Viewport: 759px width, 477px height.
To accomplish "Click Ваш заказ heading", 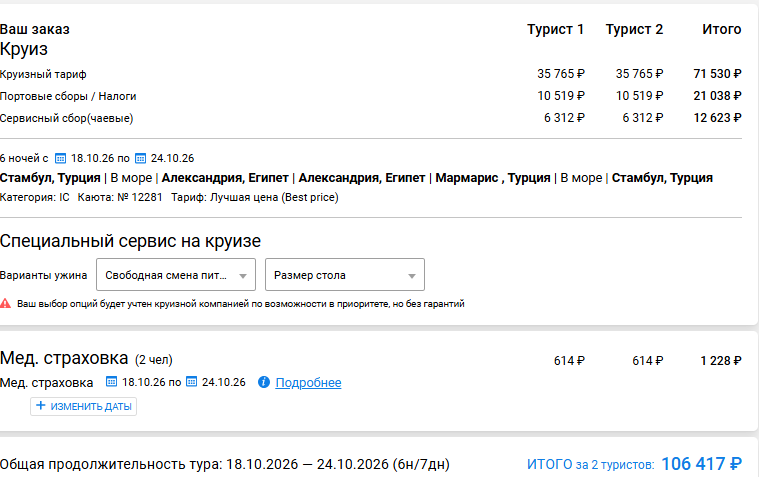I will (x=35, y=29).
